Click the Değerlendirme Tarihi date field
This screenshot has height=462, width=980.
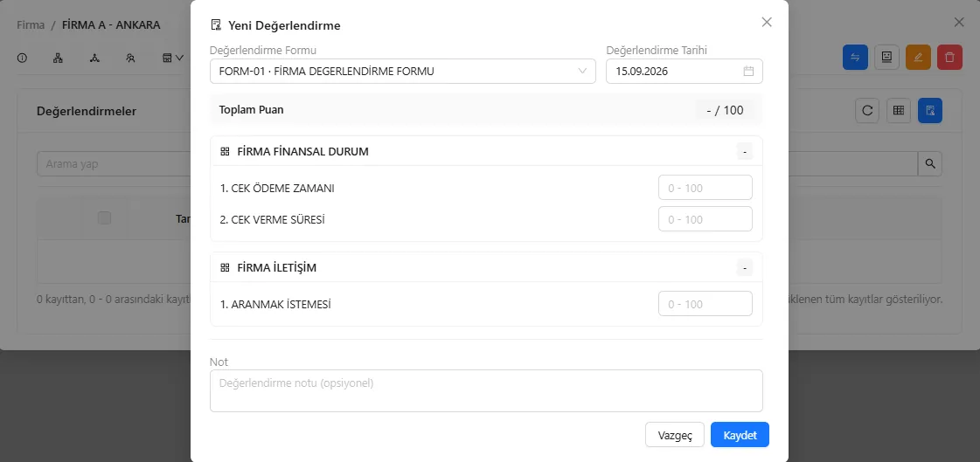[685, 71]
